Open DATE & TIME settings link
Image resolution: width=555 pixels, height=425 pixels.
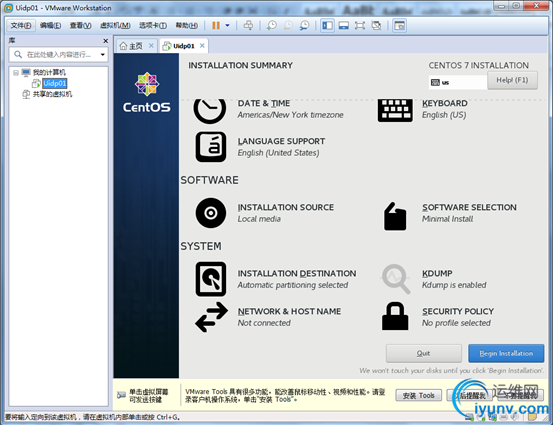(x=264, y=103)
